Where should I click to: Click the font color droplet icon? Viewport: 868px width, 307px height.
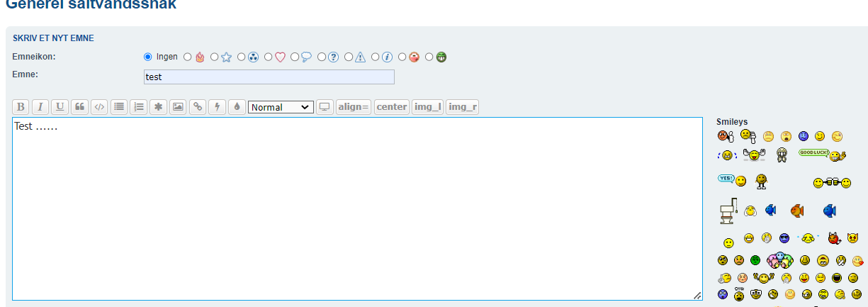pyautogui.click(x=237, y=107)
